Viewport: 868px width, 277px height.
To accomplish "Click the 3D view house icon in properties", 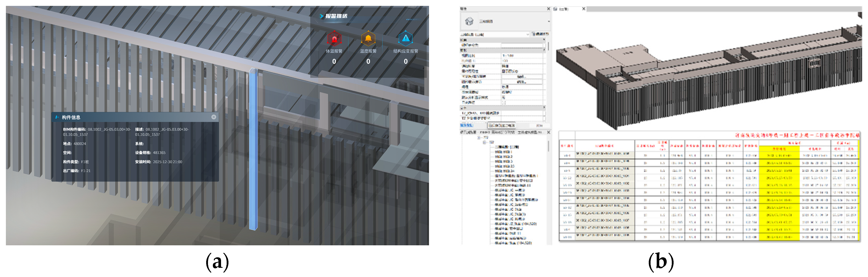I will [469, 21].
